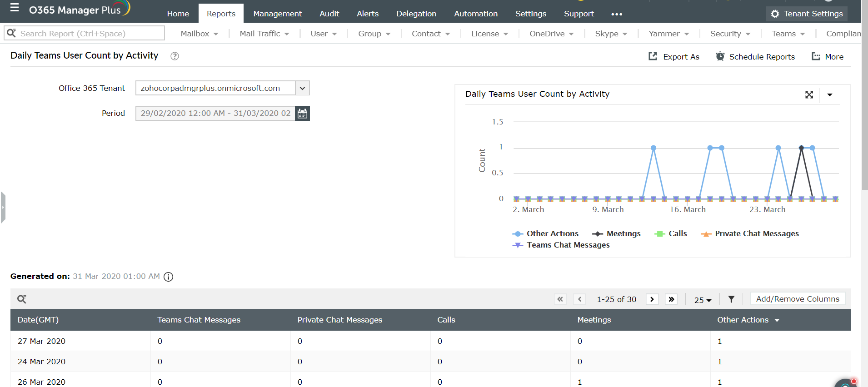
Task: Click Schedule Reports
Action: click(x=755, y=57)
